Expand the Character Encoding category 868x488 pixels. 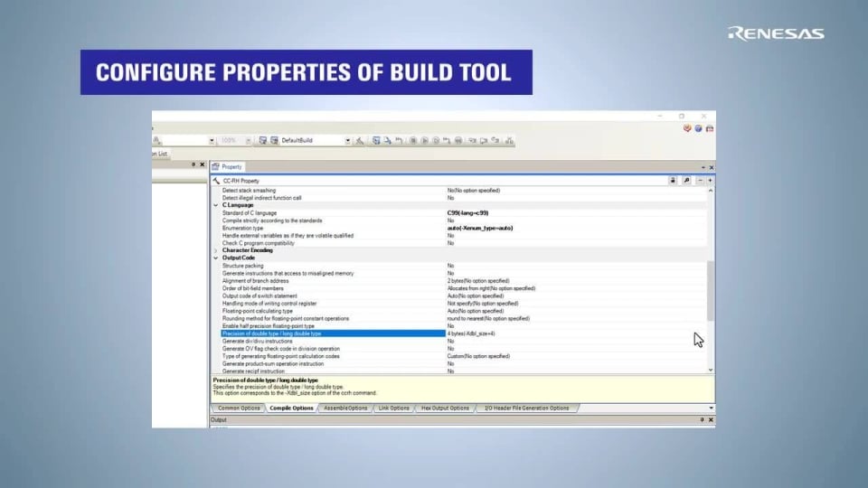click(x=215, y=250)
